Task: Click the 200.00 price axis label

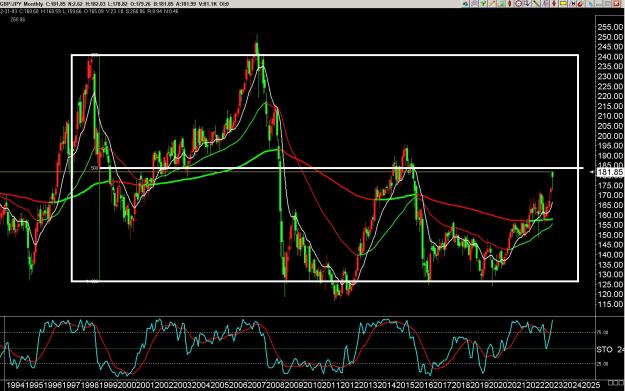Action: pos(610,136)
